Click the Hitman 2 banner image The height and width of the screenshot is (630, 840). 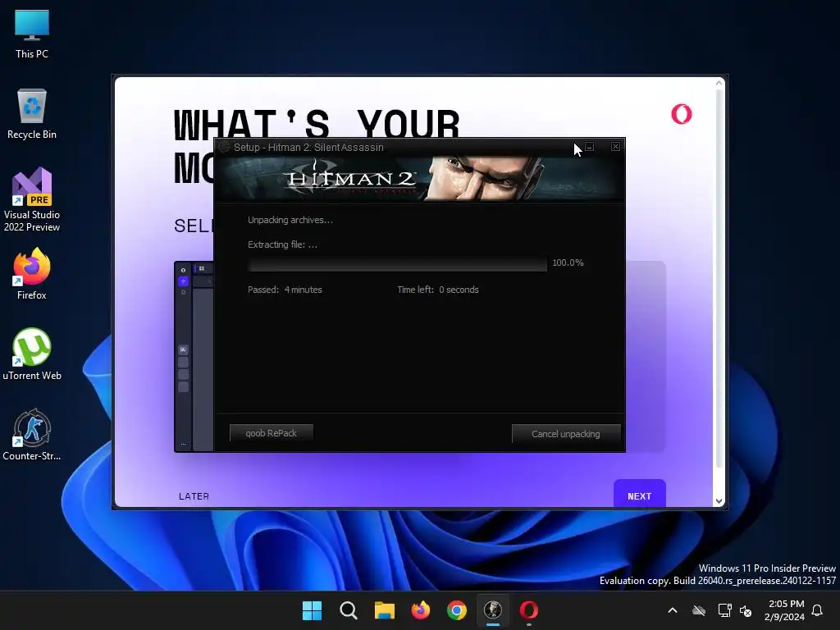pyautogui.click(x=419, y=178)
